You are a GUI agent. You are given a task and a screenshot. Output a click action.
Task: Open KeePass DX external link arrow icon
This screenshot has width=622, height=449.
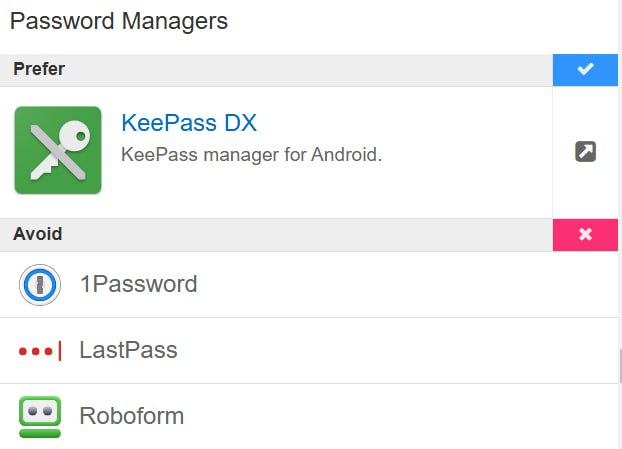[586, 151]
